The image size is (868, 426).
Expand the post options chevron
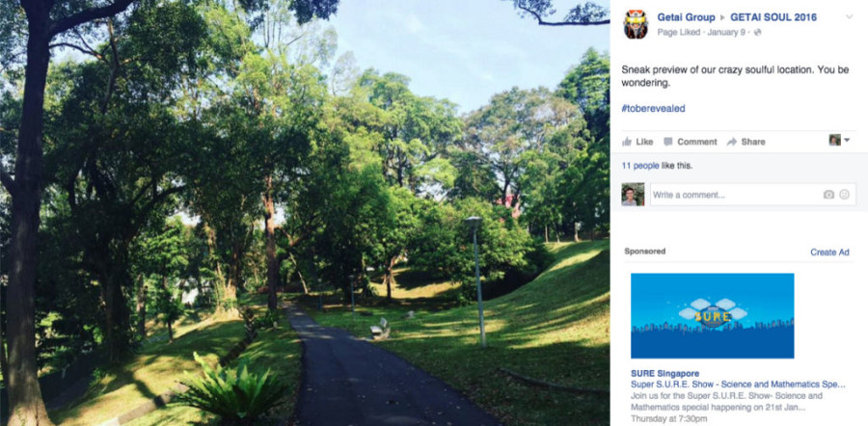(849, 17)
